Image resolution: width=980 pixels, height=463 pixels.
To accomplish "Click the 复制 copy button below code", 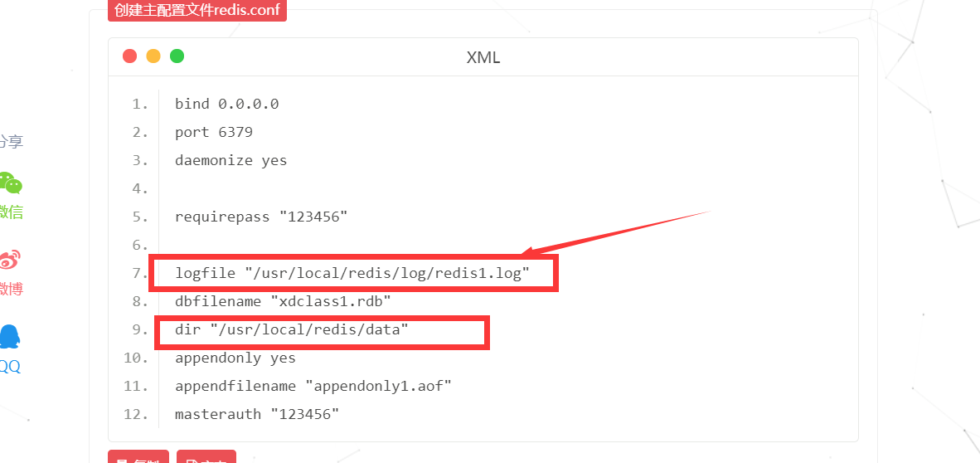I will (138, 456).
